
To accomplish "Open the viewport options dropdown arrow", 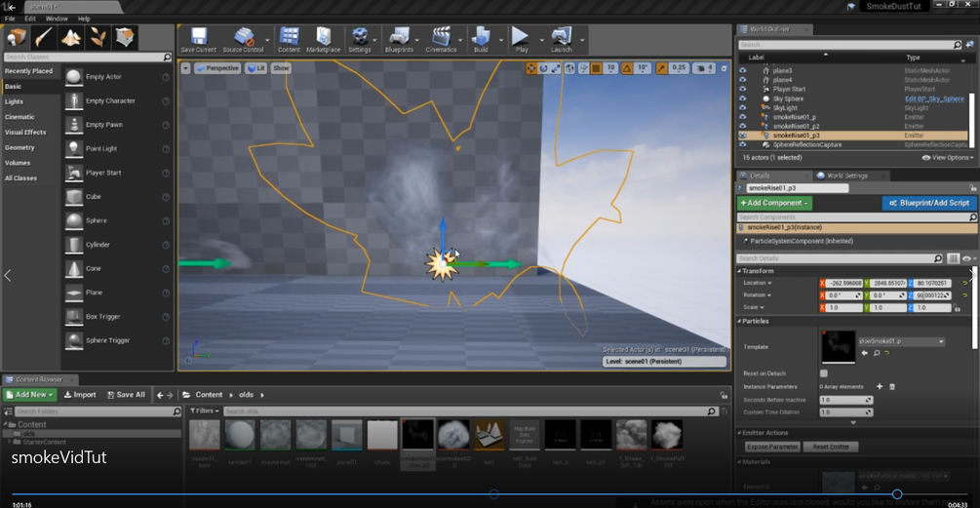I will click(x=185, y=68).
